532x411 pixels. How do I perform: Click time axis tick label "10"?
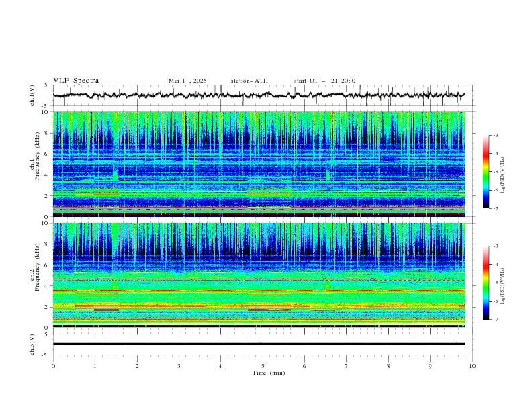[x=472, y=366]
